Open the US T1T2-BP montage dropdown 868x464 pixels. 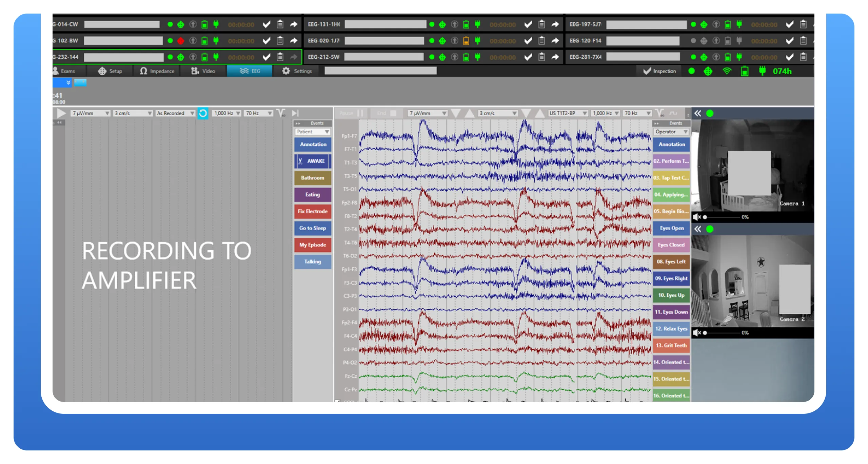click(x=568, y=113)
